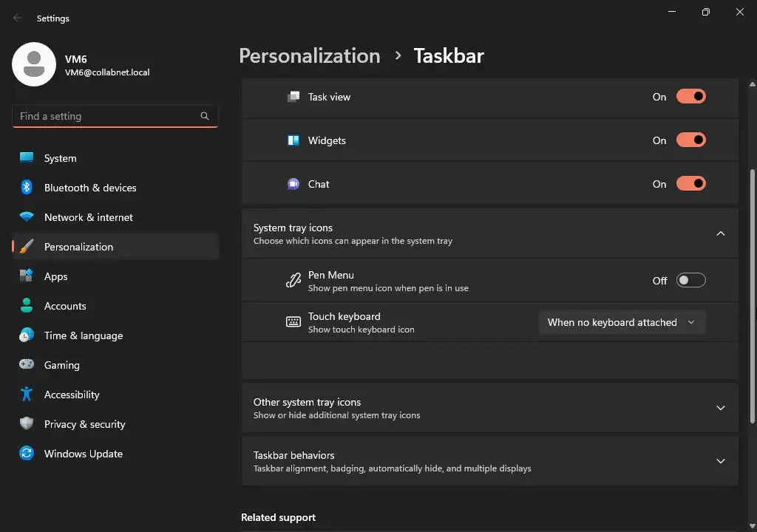Click the Gaming controller icon
The height and width of the screenshot is (532, 757).
click(x=27, y=365)
